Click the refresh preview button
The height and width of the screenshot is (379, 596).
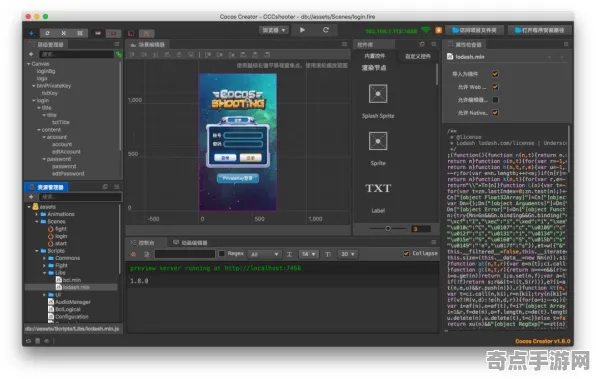click(x=326, y=30)
